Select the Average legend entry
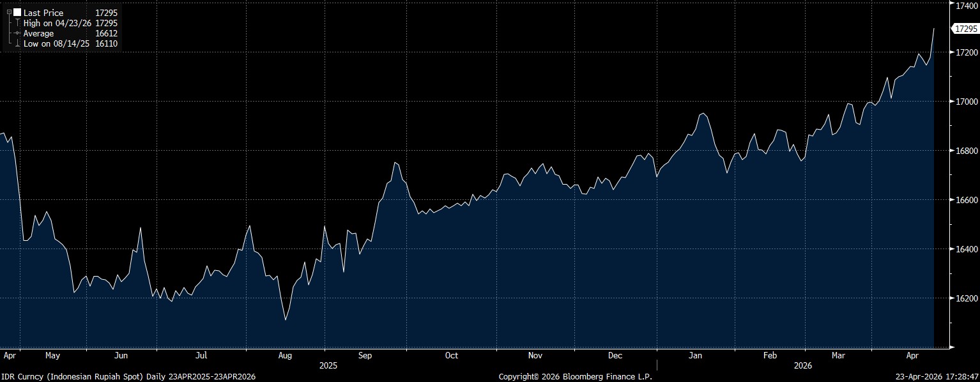The width and height of the screenshot is (980, 382). pos(38,33)
